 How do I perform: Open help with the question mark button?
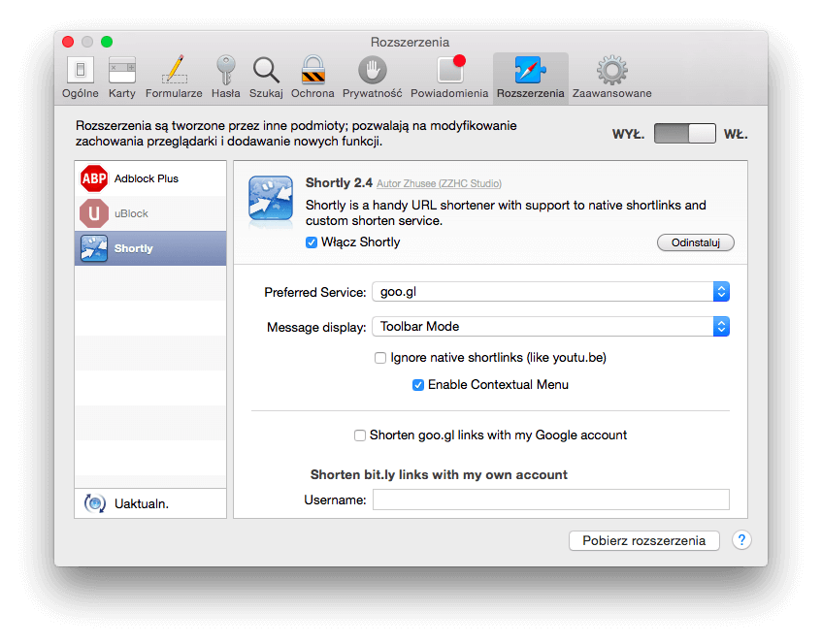coord(741,539)
